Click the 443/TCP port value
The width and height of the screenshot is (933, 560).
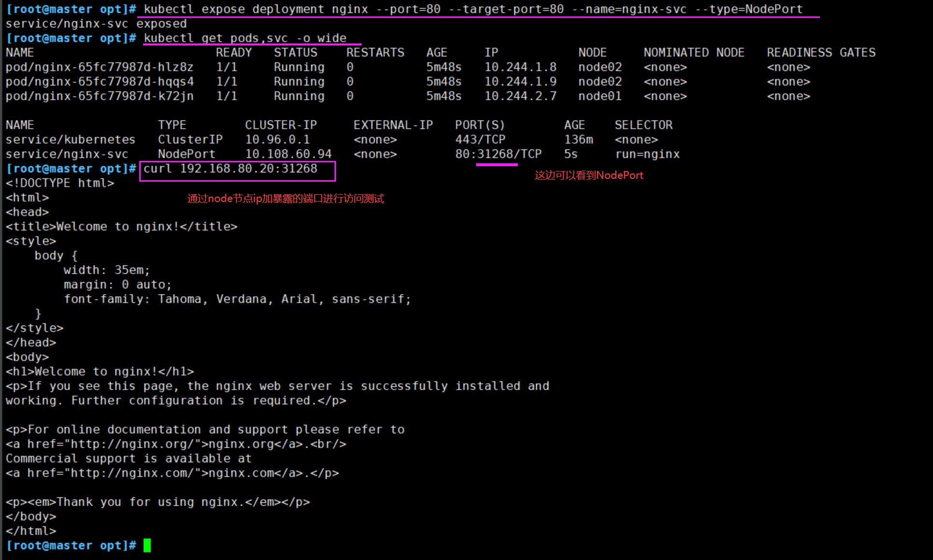click(x=481, y=140)
